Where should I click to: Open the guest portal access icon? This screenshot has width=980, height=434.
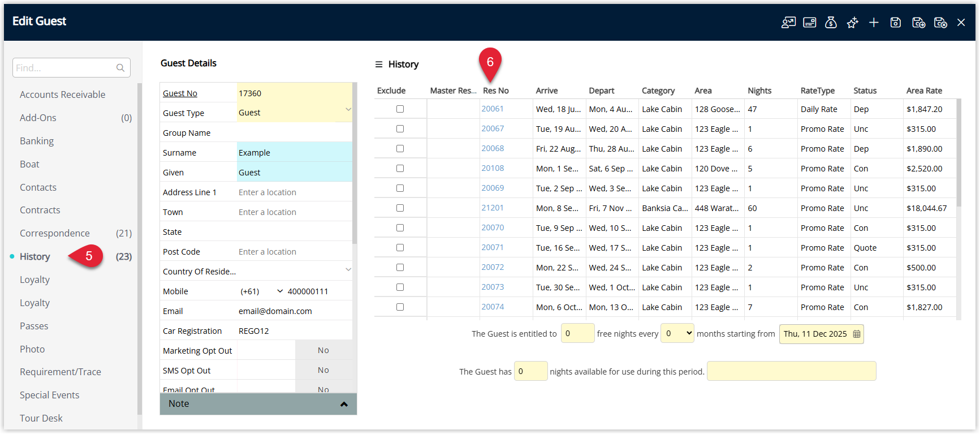click(x=788, y=23)
